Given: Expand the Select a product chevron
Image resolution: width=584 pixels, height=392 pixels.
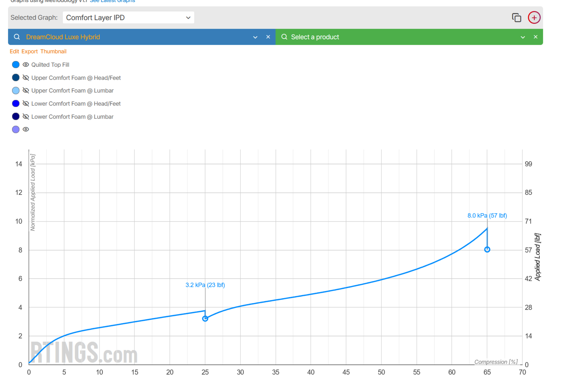Looking at the screenshot, I should click(x=523, y=37).
